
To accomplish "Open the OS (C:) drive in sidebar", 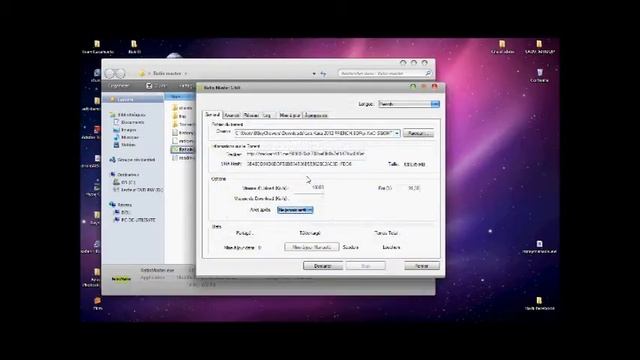I will coord(128,182).
